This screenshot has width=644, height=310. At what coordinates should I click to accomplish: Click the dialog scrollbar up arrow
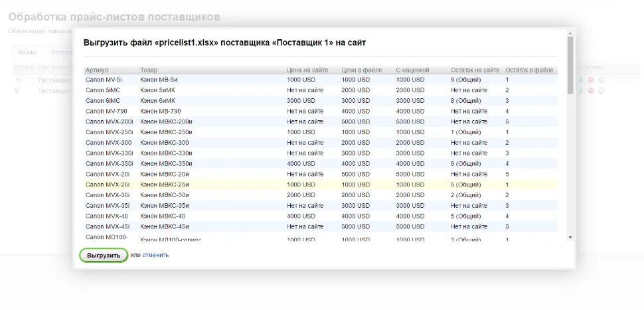tap(570, 33)
